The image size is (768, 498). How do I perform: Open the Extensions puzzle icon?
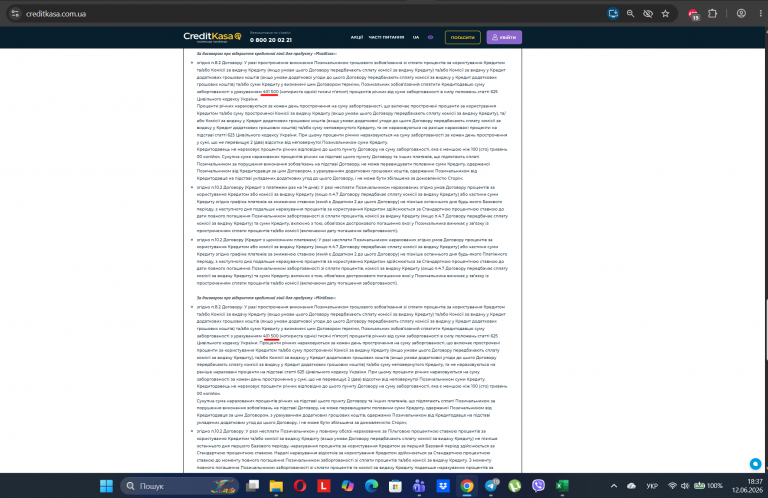(713, 14)
